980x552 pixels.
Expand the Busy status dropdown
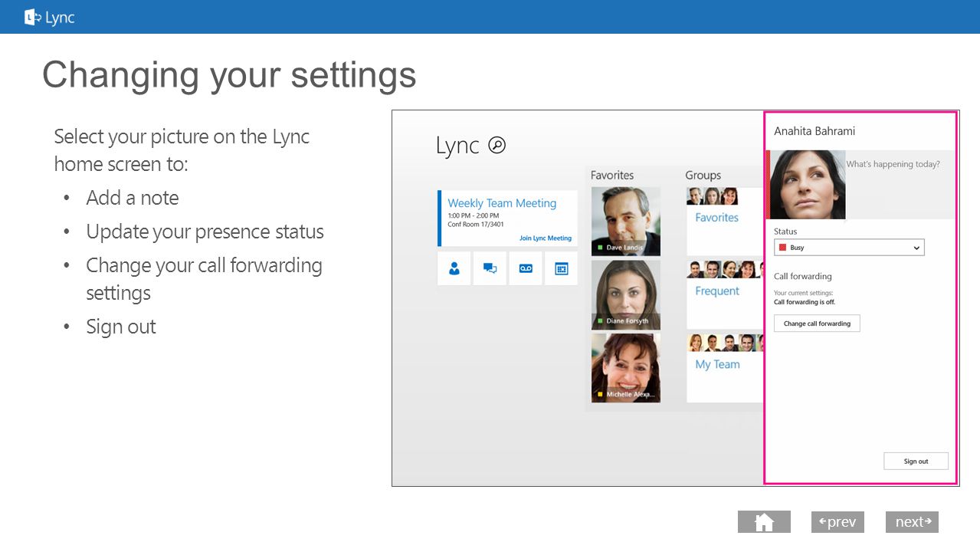click(849, 248)
